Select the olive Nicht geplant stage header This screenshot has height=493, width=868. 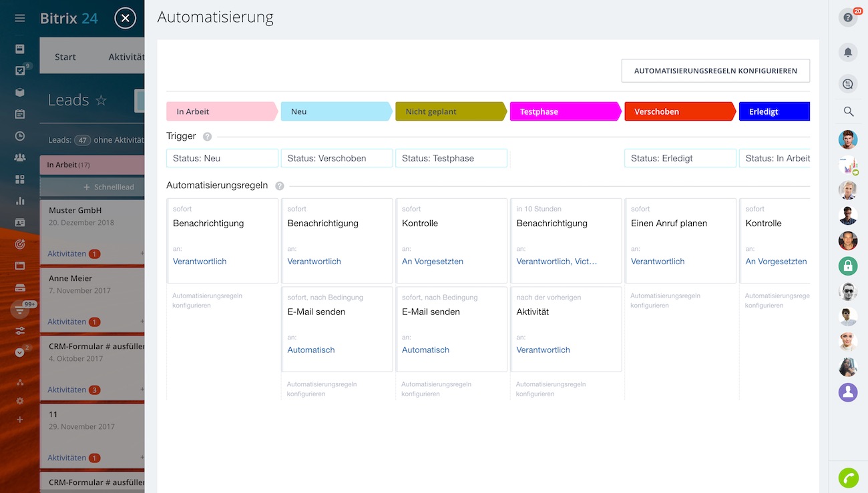(451, 111)
